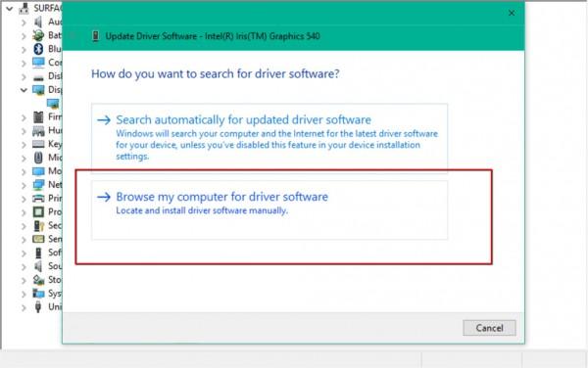The width and height of the screenshot is (588, 368).
Task: Select the Keyboards category icon
Action: tap(38, 144)
